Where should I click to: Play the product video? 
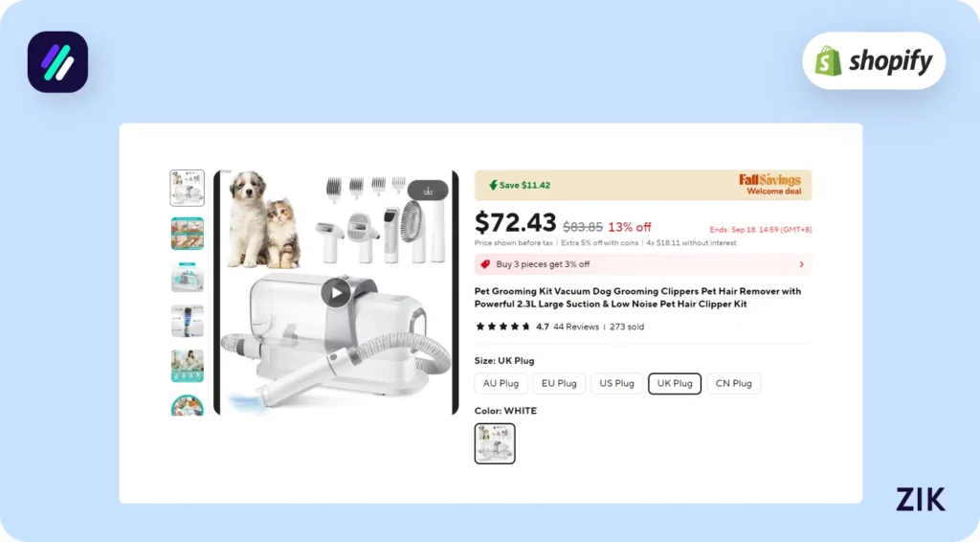[x=335, y=292]
